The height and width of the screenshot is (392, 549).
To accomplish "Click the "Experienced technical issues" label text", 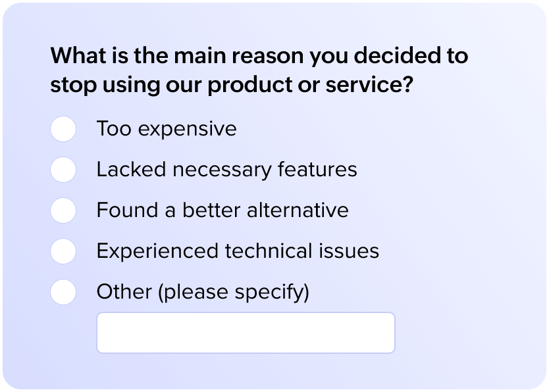I will [x=237, y=251].
